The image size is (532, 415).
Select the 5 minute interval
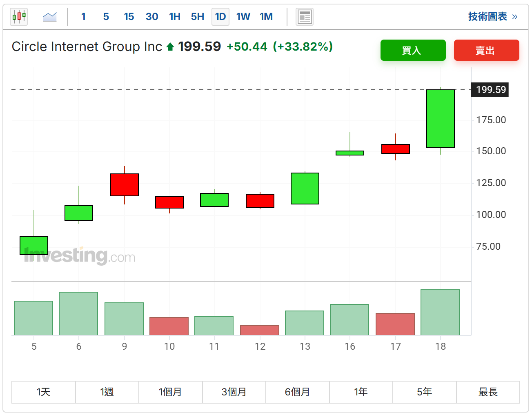click(x=106, y=17)
